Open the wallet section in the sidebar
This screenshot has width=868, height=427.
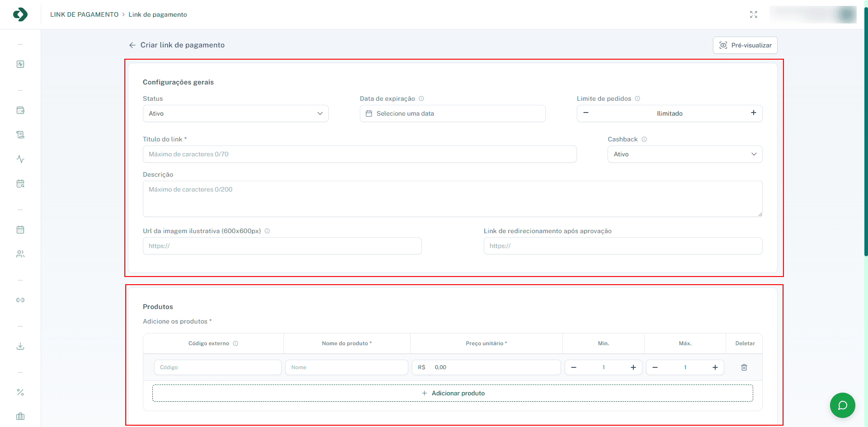point(20,110)
